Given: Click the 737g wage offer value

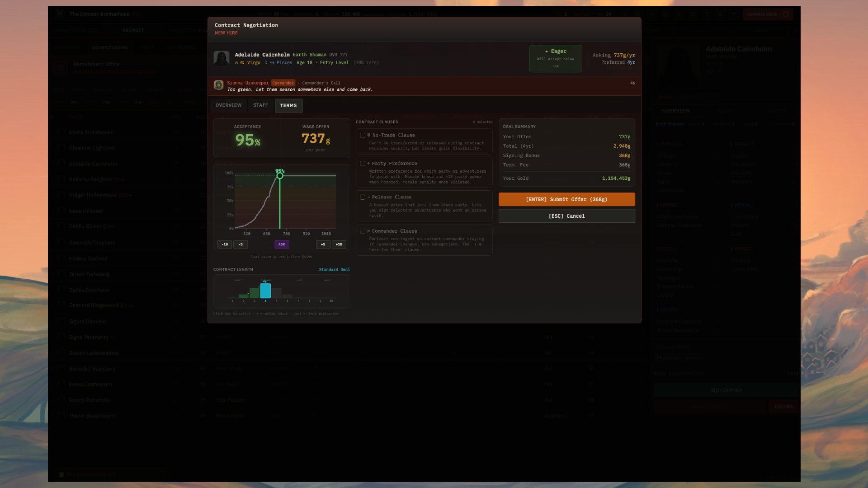Looking at the screenshot, I should pyautogui.click(x=316, y=138).
